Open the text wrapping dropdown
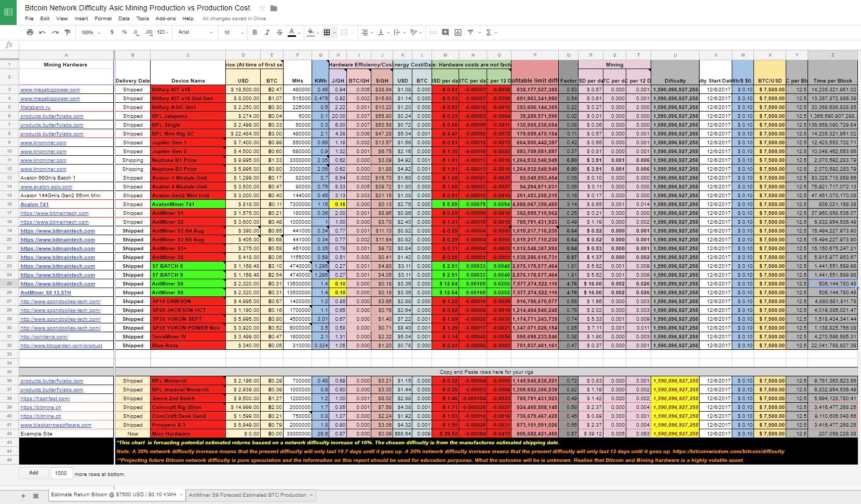Image resolution: width=861 pixels, height=504 pixels. [399, 32]
